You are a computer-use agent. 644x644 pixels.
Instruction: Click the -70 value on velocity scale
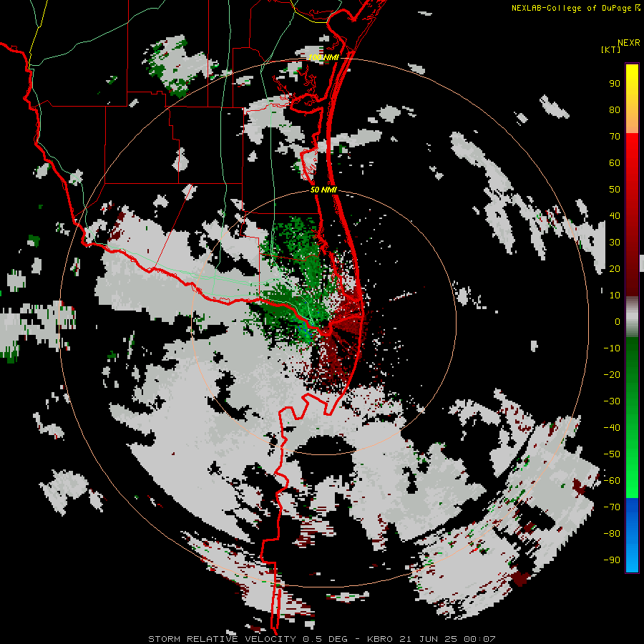point(612,507)
